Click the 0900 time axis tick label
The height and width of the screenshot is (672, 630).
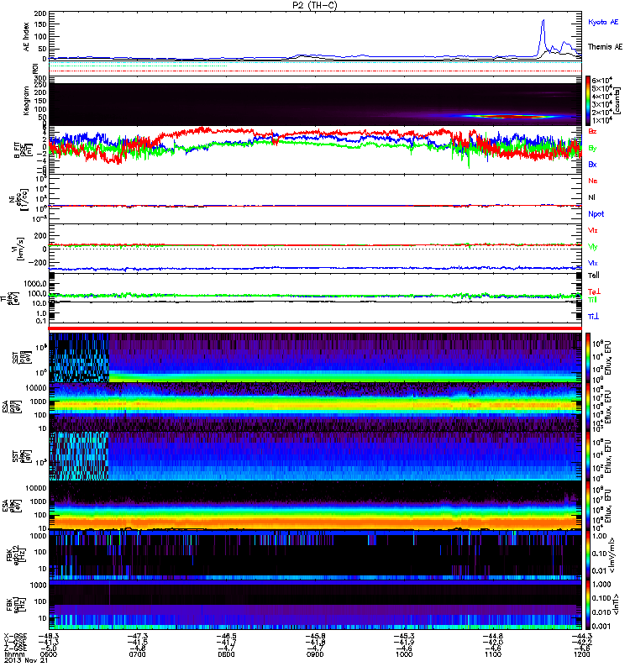tap(316, 655)
